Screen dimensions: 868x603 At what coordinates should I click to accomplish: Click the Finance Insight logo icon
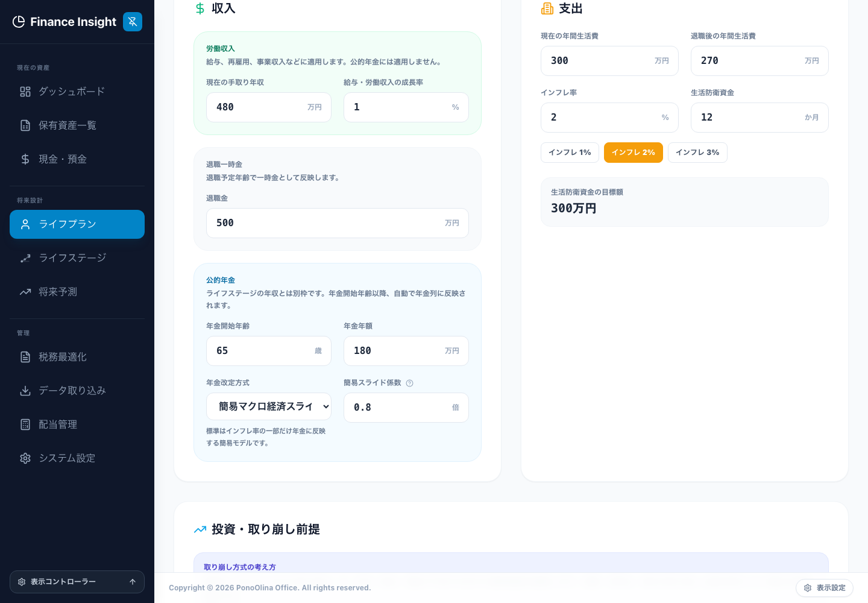tap(19, 22)
